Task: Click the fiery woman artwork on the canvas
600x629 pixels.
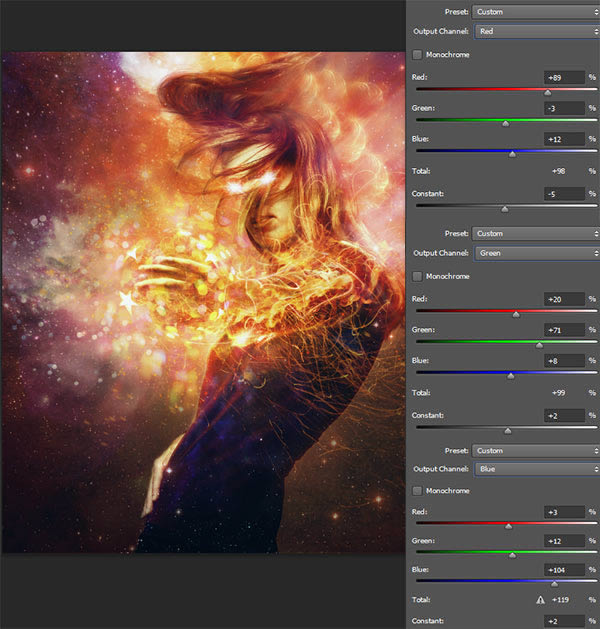Action: pos(204,302)
